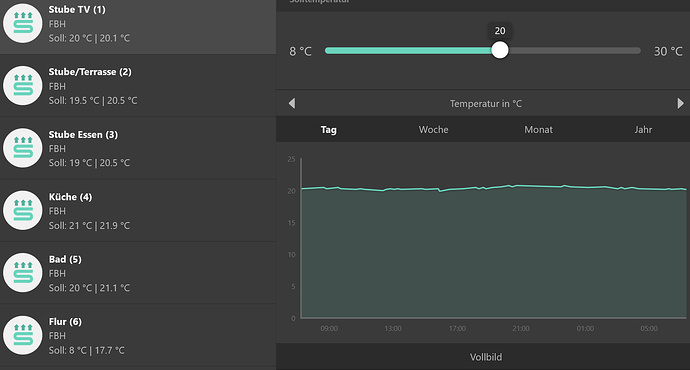The height and width of the screenshot is (370, 690).
Task: Click the Soll: 20 °C | 21.1 °C value
Action: pos(89,288)
